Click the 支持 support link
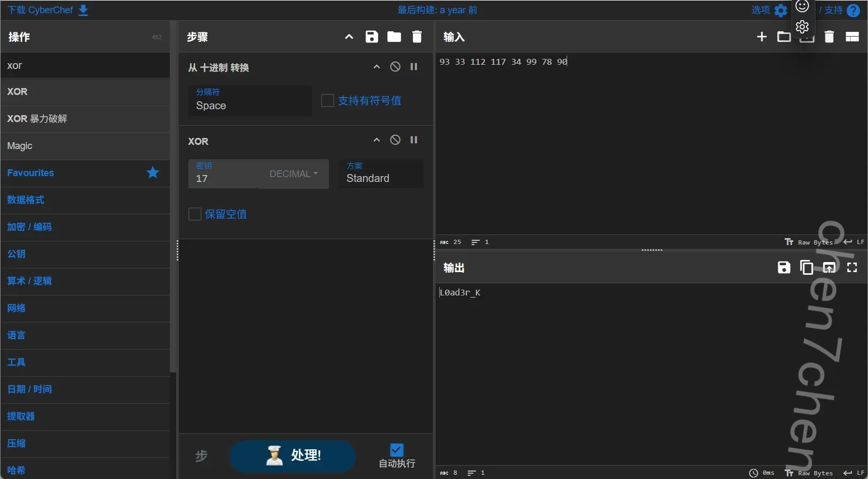 pyautogui.click(x=834, y=10)
